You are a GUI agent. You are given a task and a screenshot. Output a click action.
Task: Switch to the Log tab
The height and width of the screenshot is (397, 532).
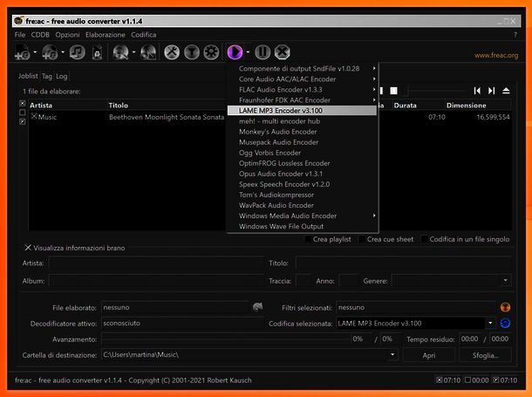tap(61, 77)
